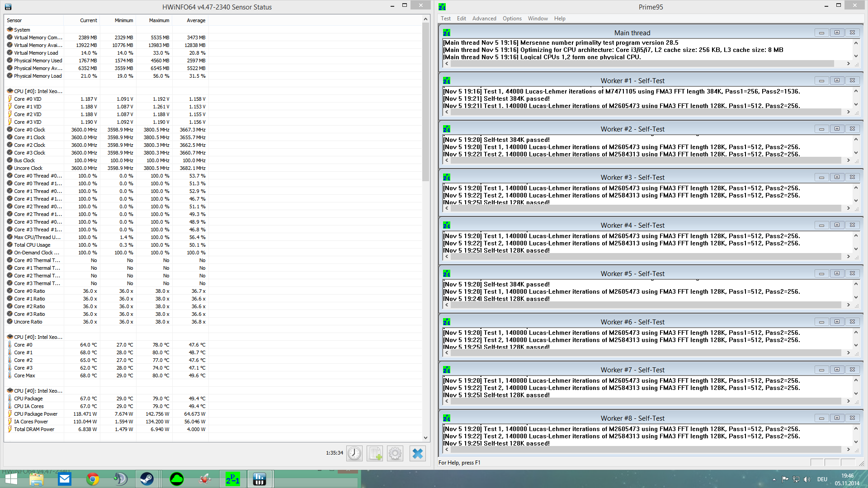Click right scroll arrow in Main thread window
Screen dimensions: 868x488
849,64
